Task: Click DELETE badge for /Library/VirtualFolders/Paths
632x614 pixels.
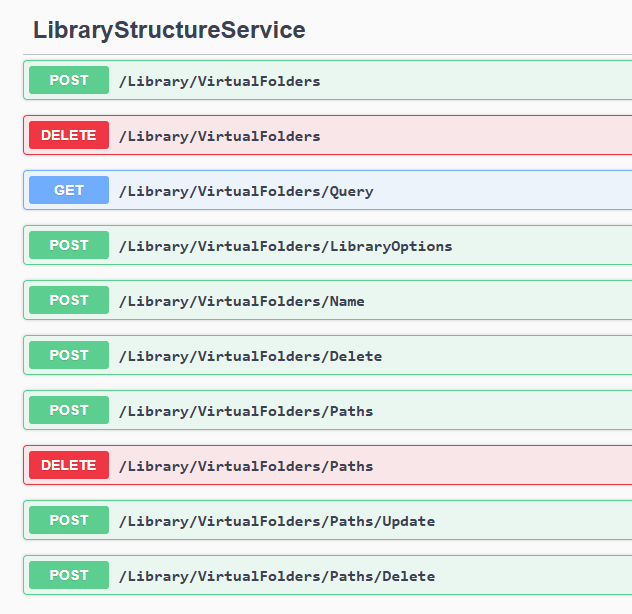Action: tap(69, 465)
